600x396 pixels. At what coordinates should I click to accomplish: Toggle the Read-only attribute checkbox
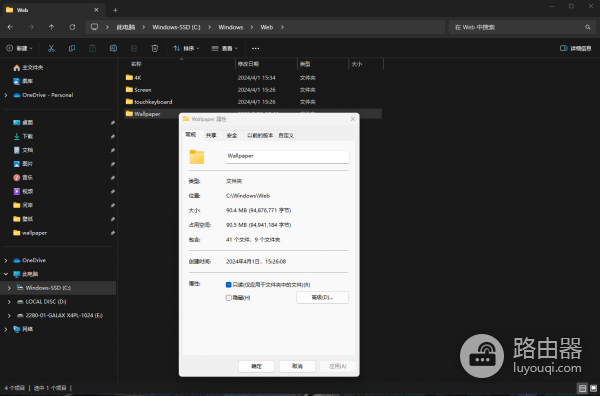coord(228,285)
